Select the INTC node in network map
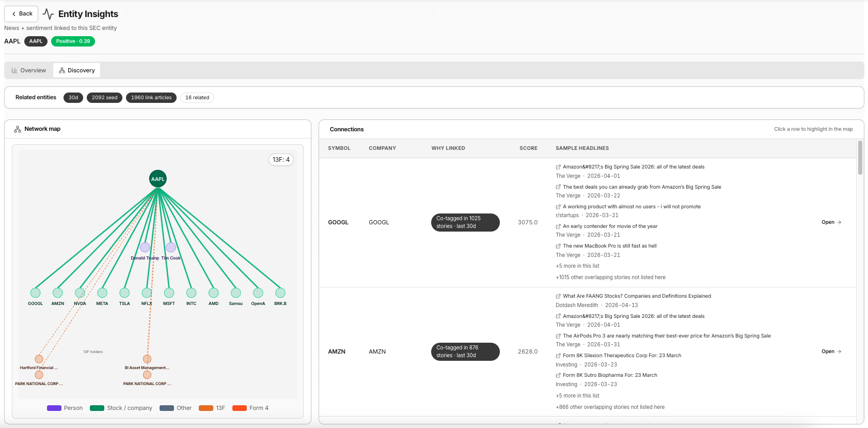 pyautogui.click(x=191, y=293)
